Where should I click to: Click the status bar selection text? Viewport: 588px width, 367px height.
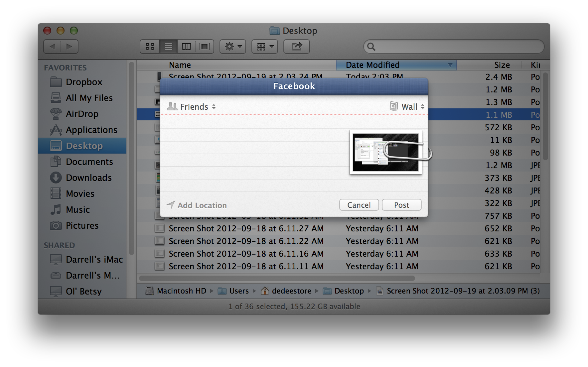[294, 306]
